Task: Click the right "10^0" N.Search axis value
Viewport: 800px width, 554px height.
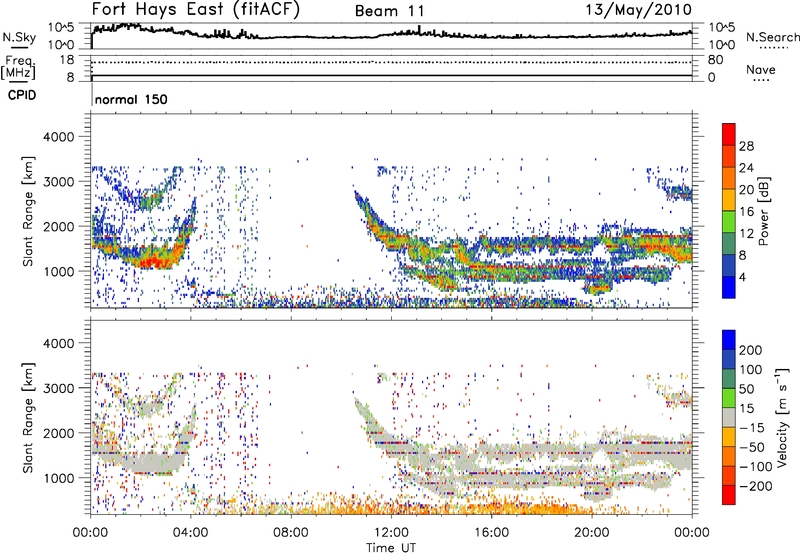Action: pos(722,45)
